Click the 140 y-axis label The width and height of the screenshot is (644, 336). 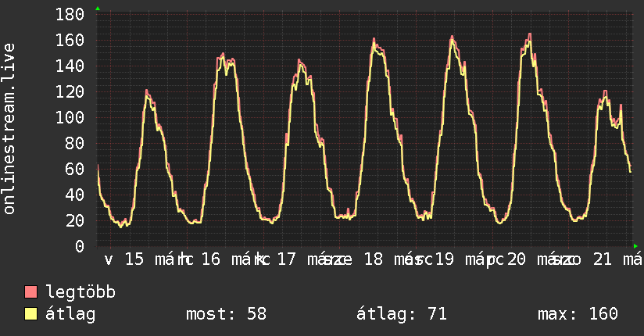(70, 66)
